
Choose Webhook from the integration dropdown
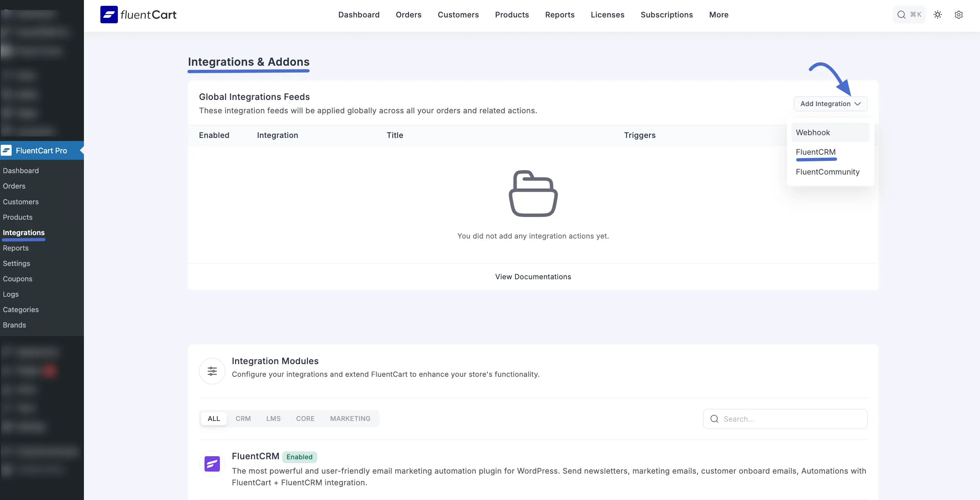point(812,132)
